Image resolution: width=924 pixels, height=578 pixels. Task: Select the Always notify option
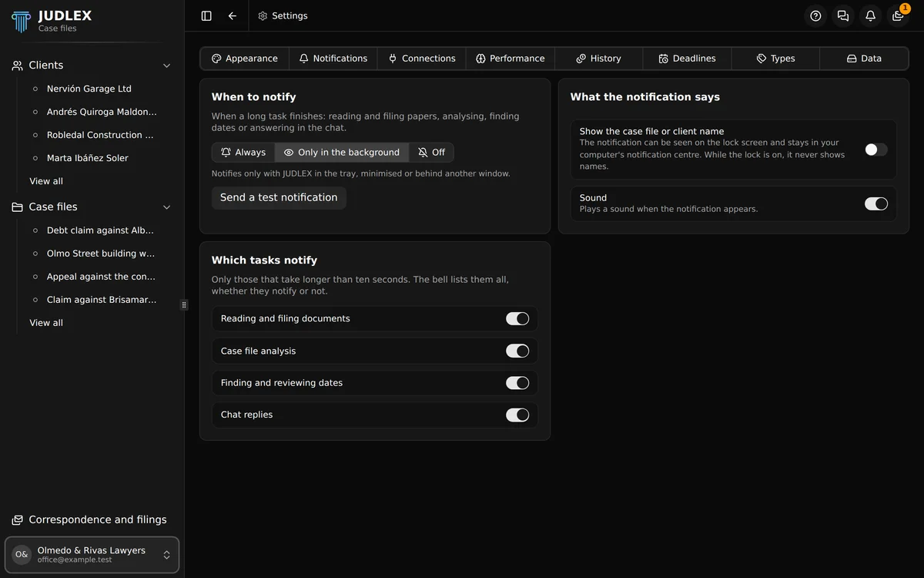(243, 153)
